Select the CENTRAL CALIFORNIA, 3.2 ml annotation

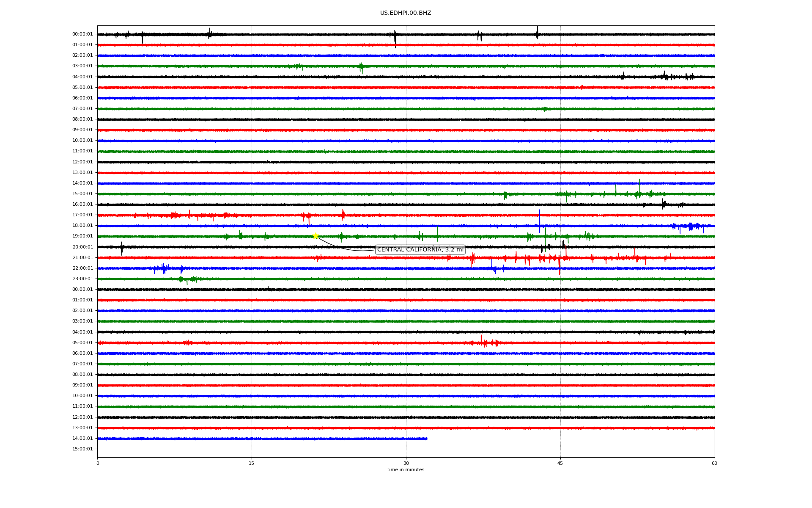click(x=420, y=250)
